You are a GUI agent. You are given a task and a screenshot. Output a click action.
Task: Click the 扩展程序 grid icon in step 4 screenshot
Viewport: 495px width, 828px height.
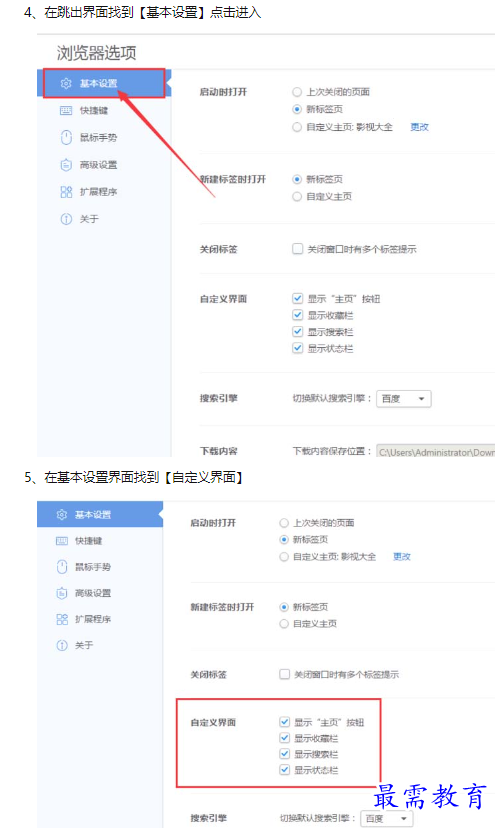[66, 192]
